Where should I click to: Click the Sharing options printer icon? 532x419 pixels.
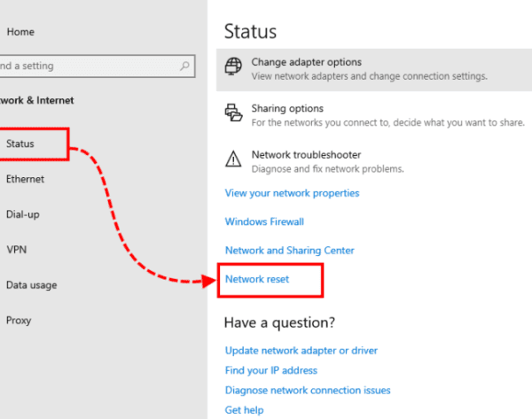point(234,113)
